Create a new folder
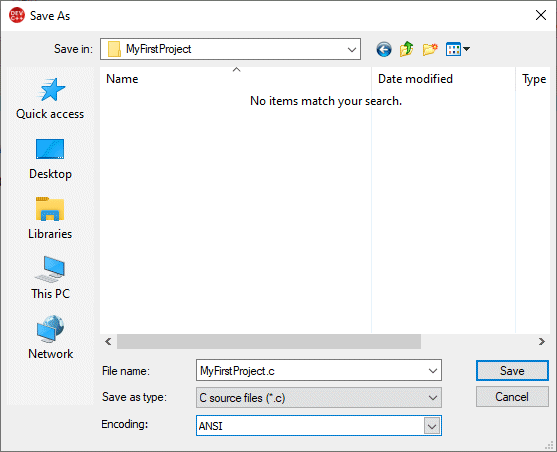 click(x=430, y=49)
